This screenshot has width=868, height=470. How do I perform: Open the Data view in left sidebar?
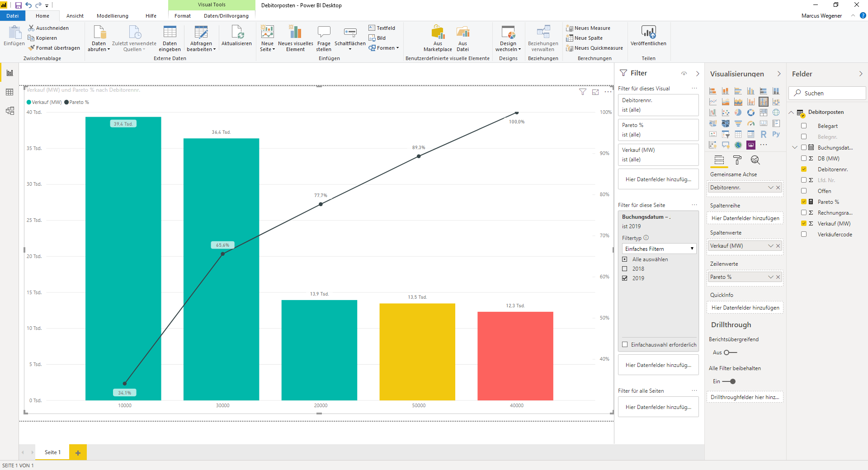[x=9, y=92]
